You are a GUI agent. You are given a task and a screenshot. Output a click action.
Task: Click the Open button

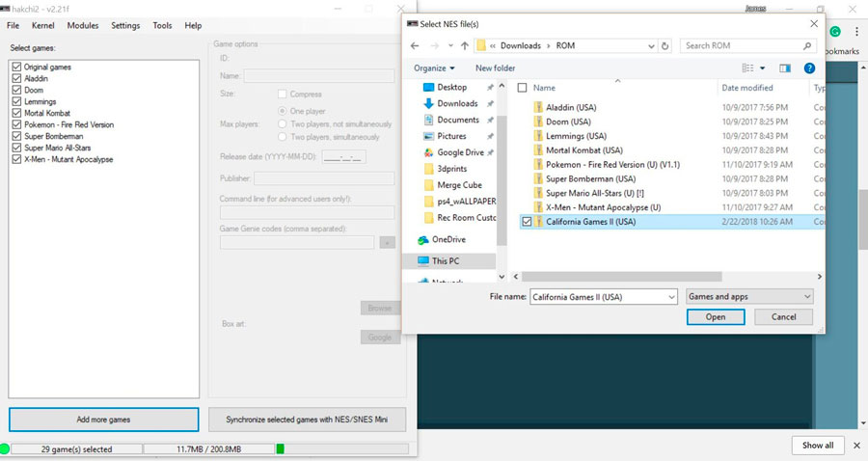click(716, 317)
